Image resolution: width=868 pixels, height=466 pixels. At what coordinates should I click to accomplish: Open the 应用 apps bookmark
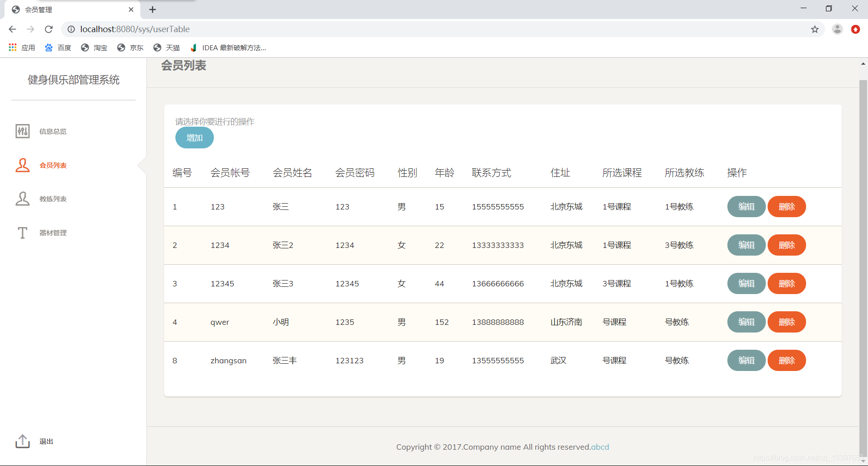click(22, 48)
